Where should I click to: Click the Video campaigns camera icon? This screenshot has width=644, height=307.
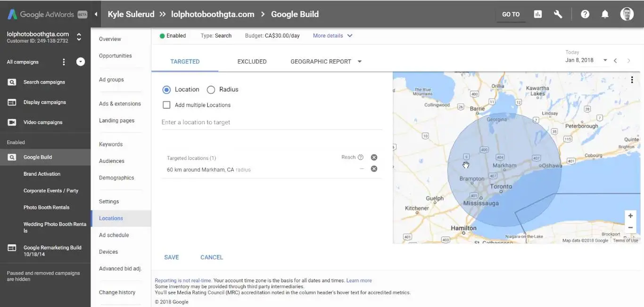(12, 122)
